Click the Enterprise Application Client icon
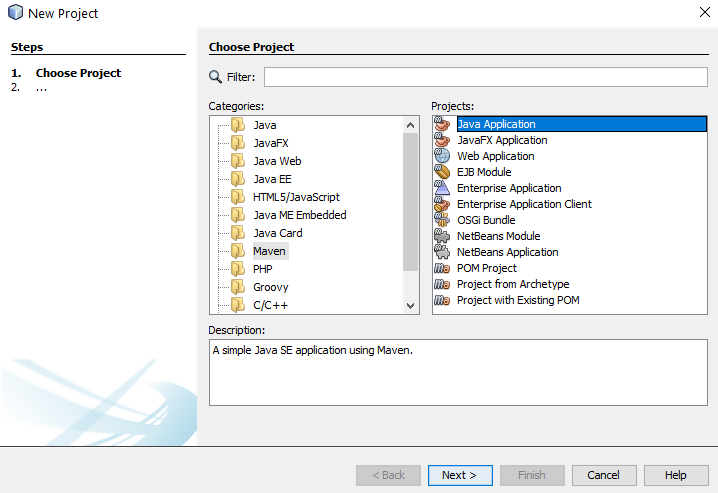 click(x=442, y=204)
